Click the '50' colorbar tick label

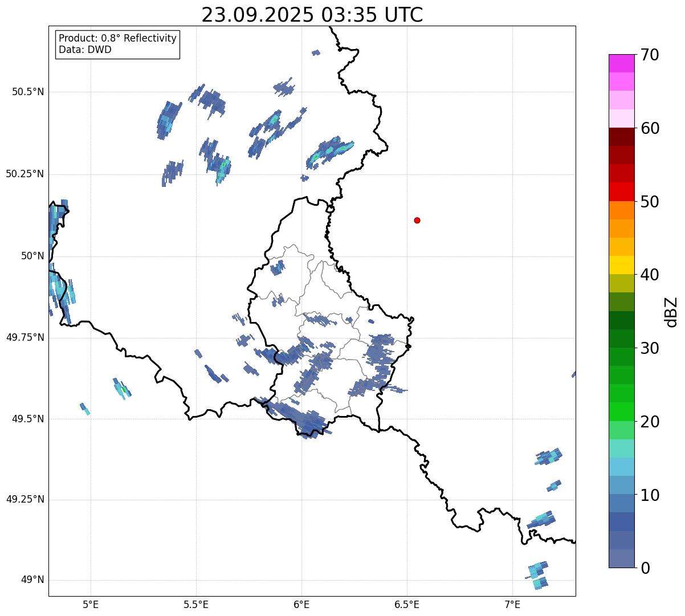click(x=650, y=202)
